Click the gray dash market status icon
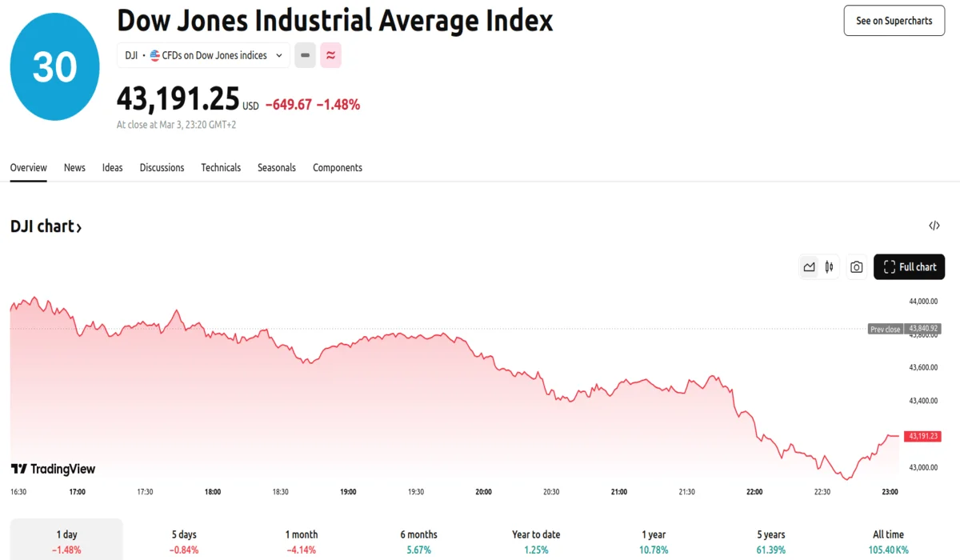This screenshot has width=960, height=560. click(x=305, y=55)
